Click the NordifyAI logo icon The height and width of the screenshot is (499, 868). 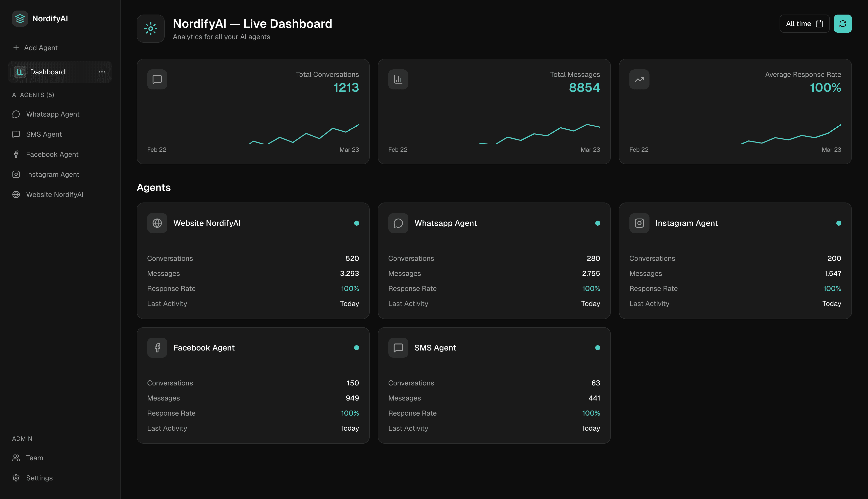(20, 19)
